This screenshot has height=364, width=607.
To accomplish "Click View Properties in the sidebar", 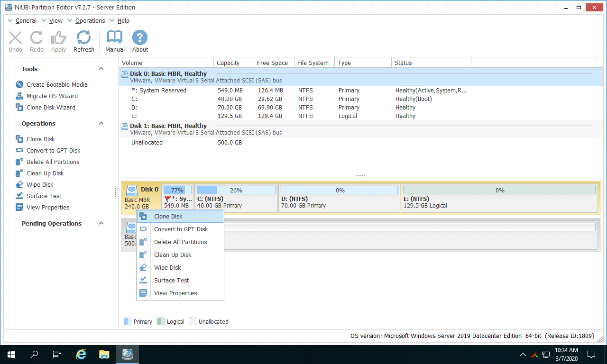I will tap(47, 207).
